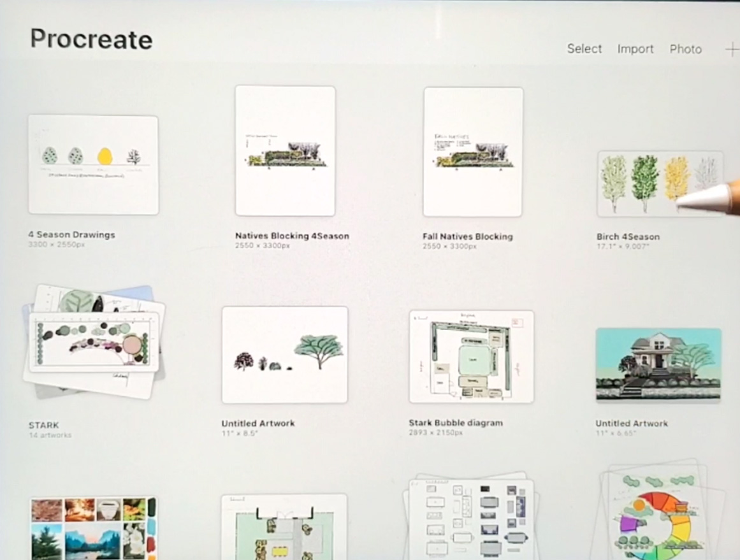This screenshot has width=740, height=560.
Task: Open the green floor plan artwork thumbnail
Action: [x=284, y=526]
